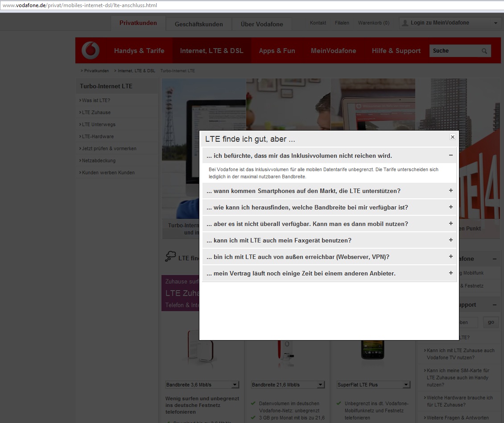
Task: Open Kunden werben Kunden sidebar link
Action: pos(108,172)
